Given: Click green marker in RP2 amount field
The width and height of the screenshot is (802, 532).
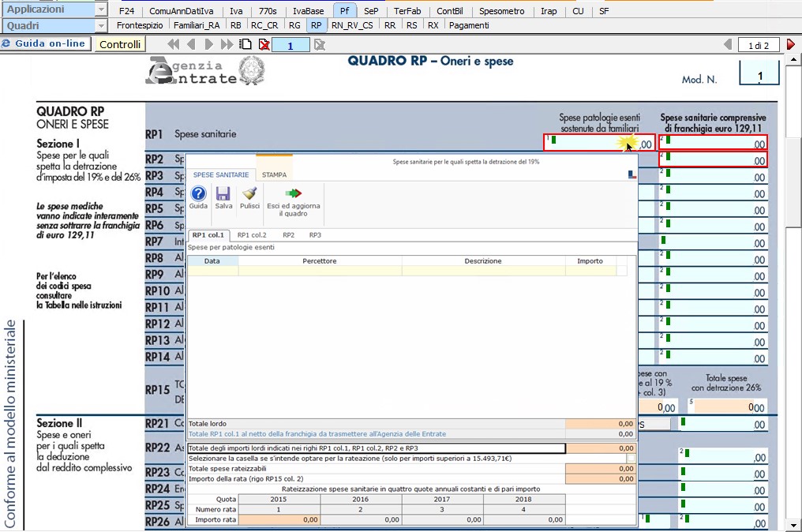Looking at the screenshot, I should coord(668,156).
